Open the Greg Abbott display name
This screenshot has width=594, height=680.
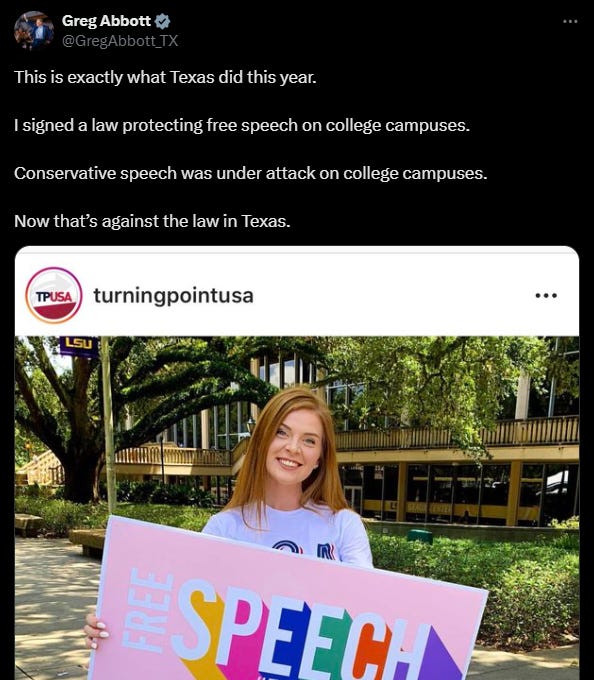[106, 21]
